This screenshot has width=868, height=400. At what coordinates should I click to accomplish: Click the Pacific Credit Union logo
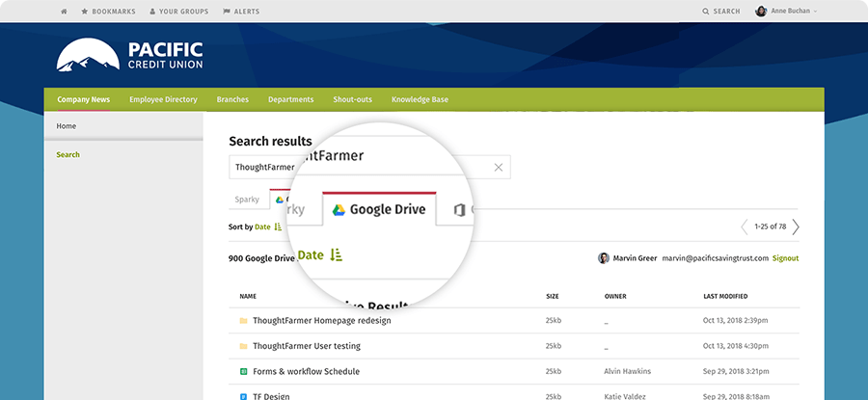click(x=129, y=55)
